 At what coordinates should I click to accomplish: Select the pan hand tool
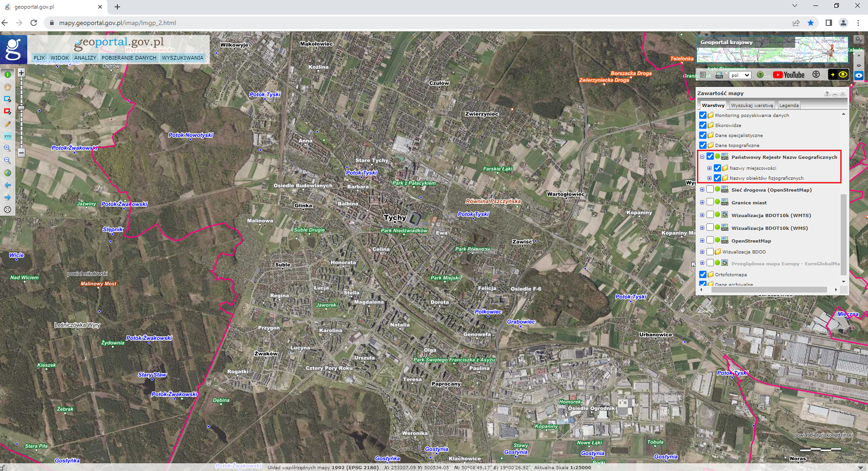pos(8,87)
